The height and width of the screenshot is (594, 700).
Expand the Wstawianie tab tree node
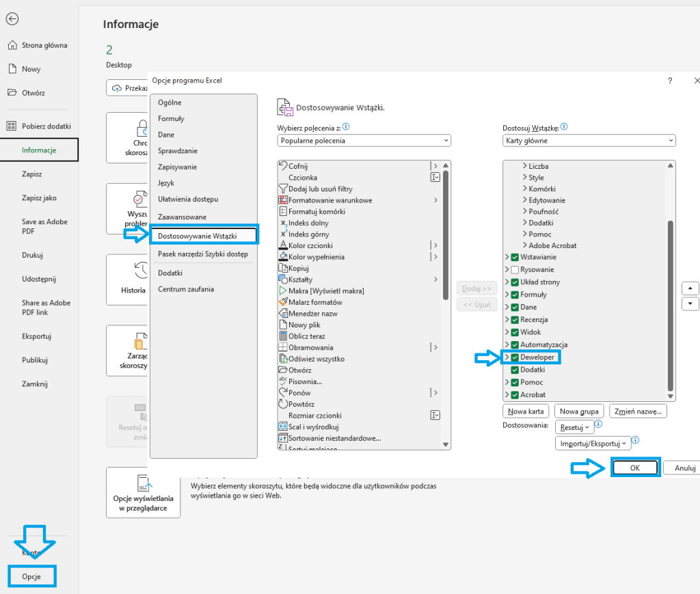click(x=507, y=258)
